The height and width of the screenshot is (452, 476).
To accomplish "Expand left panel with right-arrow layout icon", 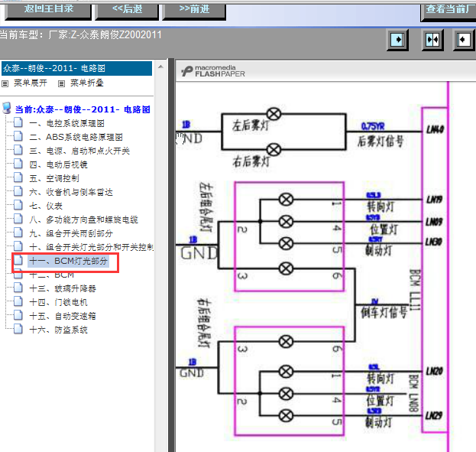I will click(x=397, y=40).
